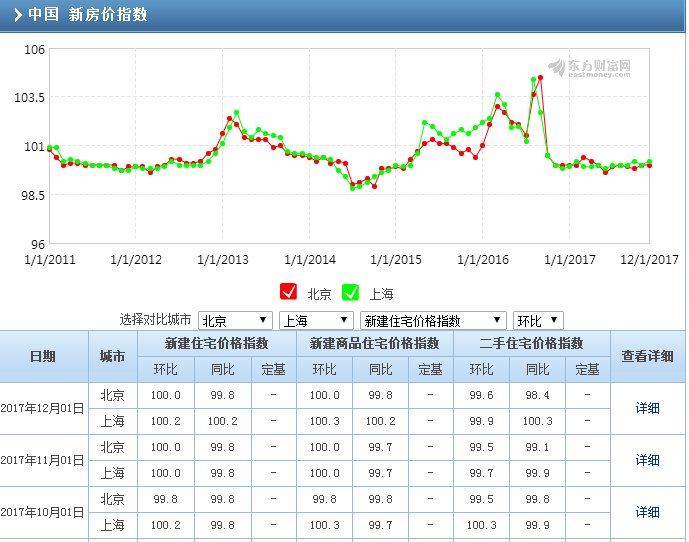The width and height of the screenshot is (689, 542).
Task: Click the 1/1/2014 marker on the chart axis
Action: 310,260
